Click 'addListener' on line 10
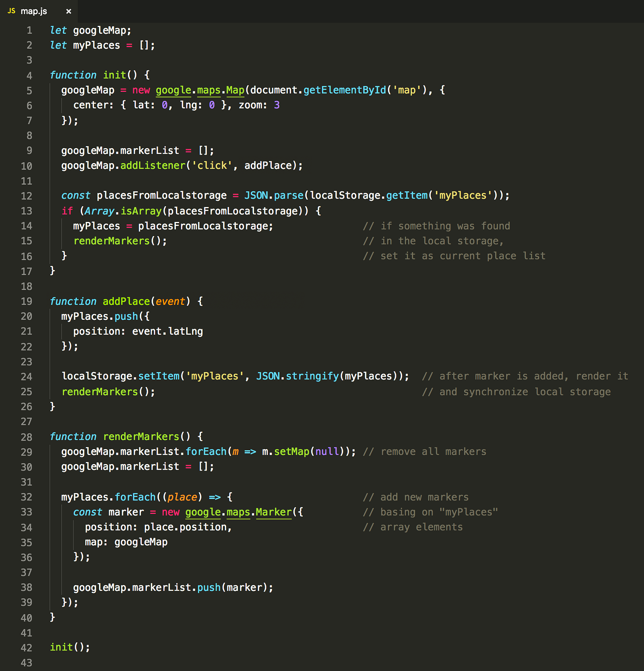Viewport: 644px width, 671px height. pos(153,166)
